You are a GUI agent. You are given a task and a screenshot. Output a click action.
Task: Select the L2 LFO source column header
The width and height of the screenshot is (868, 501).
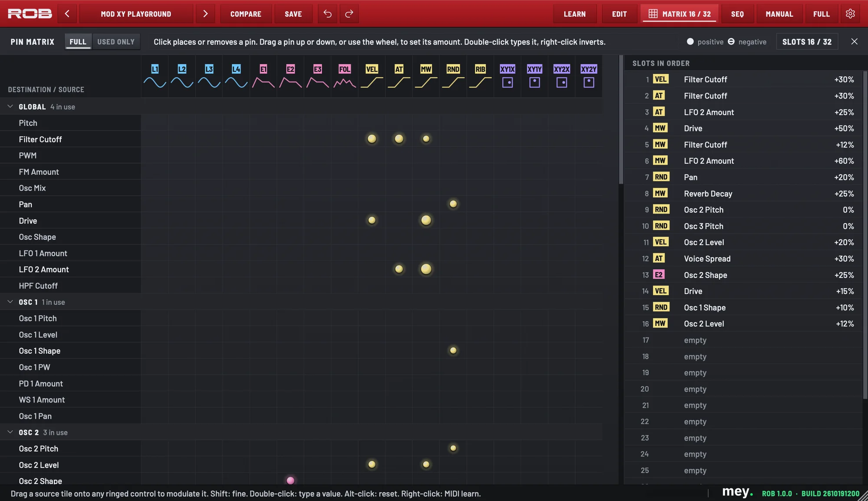[182, 76]
